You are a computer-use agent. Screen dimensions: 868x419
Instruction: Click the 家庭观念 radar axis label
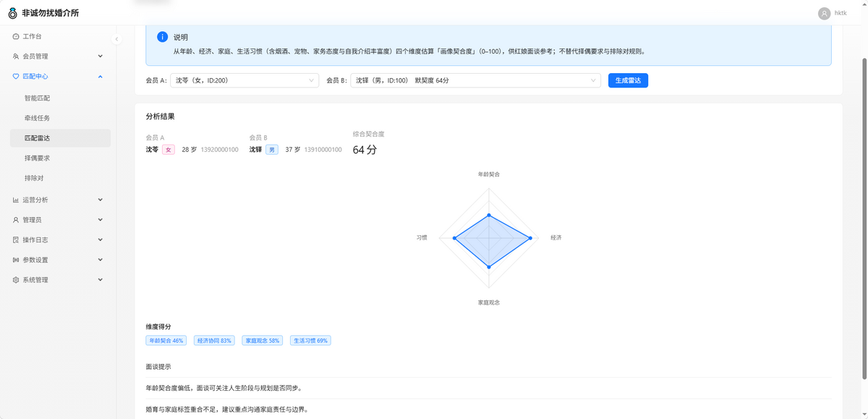click(x=489, y=302)
